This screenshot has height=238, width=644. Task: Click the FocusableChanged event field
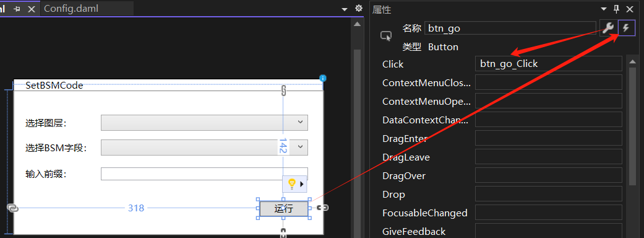(549, 213)
